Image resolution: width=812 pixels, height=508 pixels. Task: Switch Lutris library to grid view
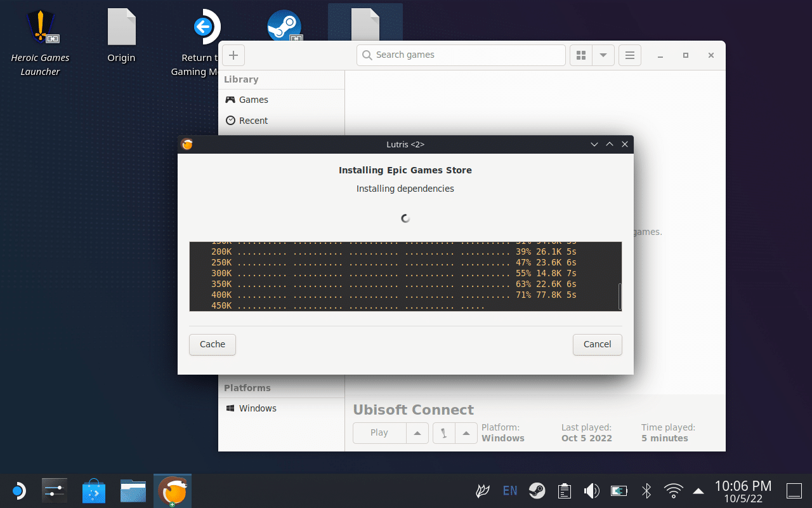tap(580, 55)
